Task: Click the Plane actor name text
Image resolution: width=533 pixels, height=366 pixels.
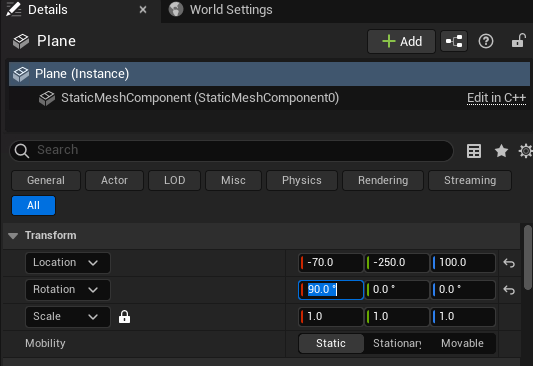Action: (56, 41)
